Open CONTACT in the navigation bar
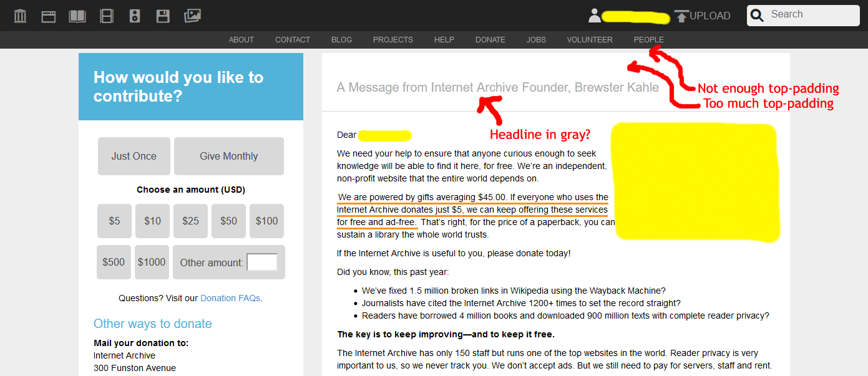Viewport: 868px width, 376px height. 293,40
